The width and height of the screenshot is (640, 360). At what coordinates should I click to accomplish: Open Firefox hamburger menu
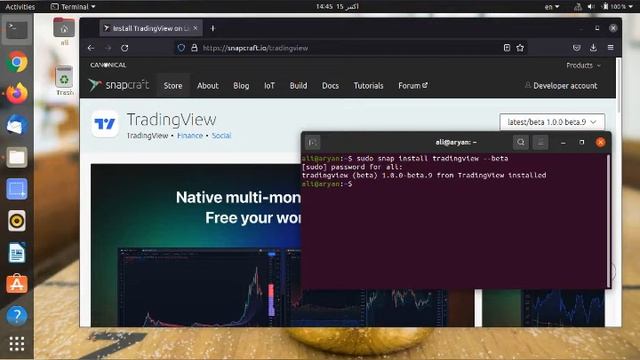point(611,48)
